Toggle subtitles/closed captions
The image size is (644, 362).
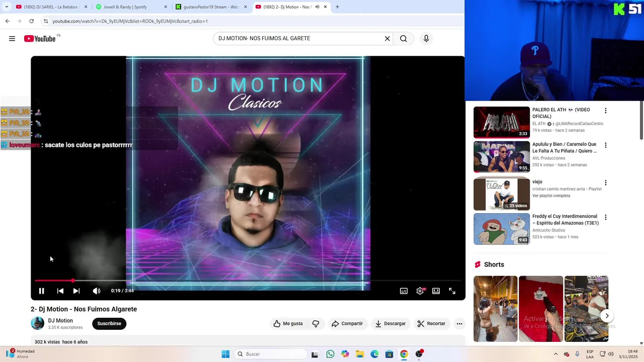404,291
